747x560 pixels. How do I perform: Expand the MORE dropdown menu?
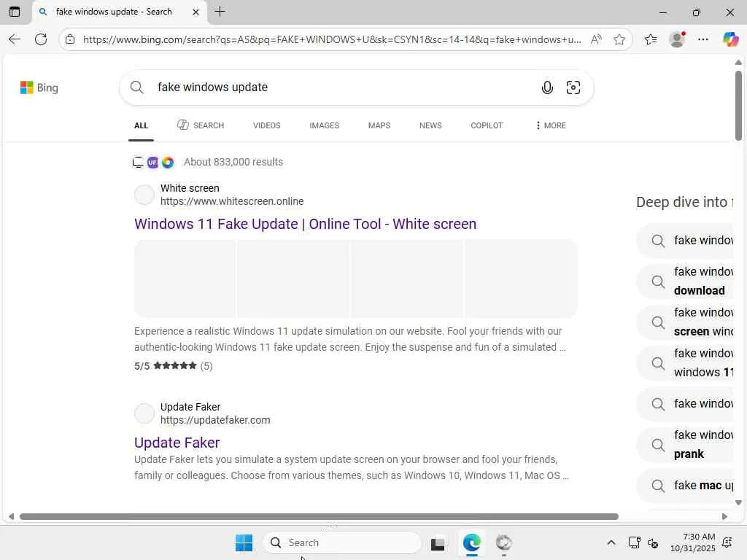coord(551,125)
